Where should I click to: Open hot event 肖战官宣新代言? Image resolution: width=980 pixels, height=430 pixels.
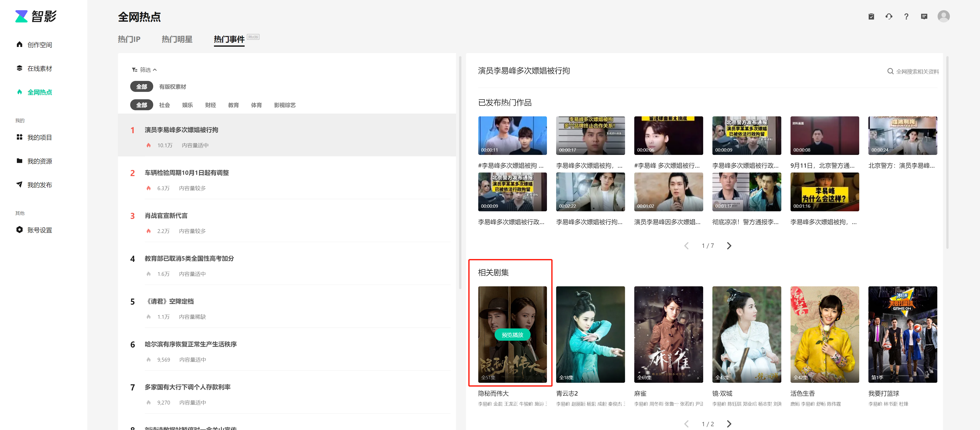tap(287, 221)
